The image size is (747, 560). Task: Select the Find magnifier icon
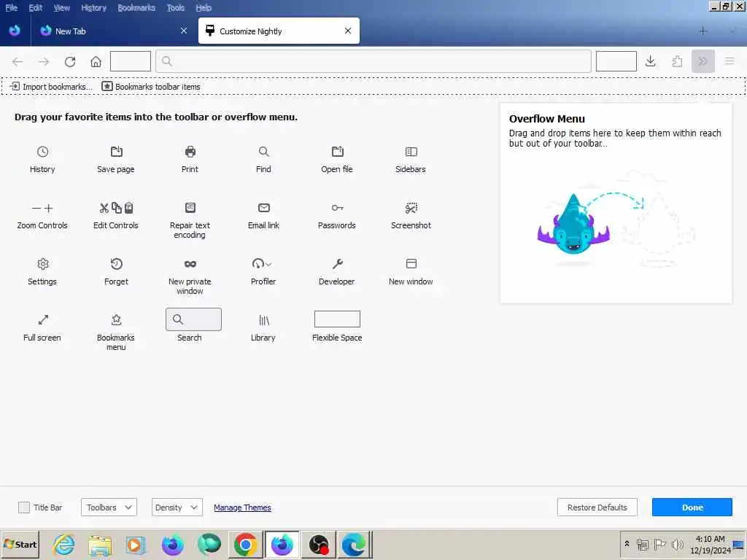[x=263, y=152]
